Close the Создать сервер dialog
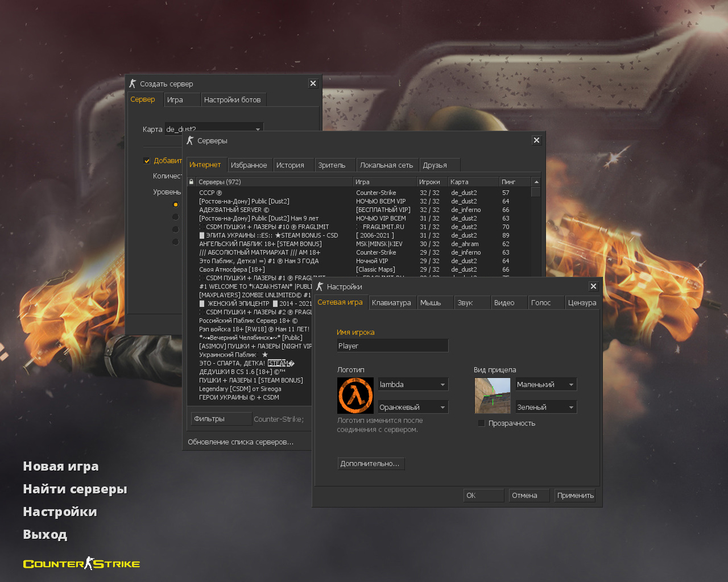This screenshot has width=728, height=582. coord(313,84)
